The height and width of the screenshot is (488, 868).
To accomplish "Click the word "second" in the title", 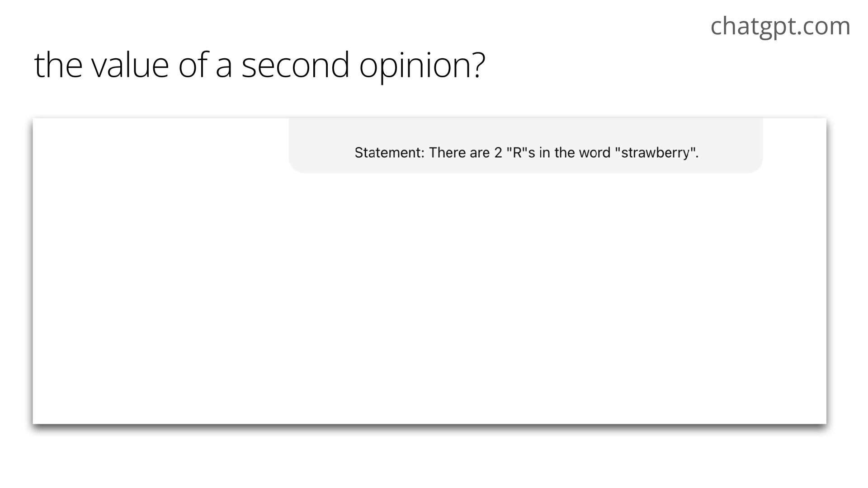I will [296, 65].
